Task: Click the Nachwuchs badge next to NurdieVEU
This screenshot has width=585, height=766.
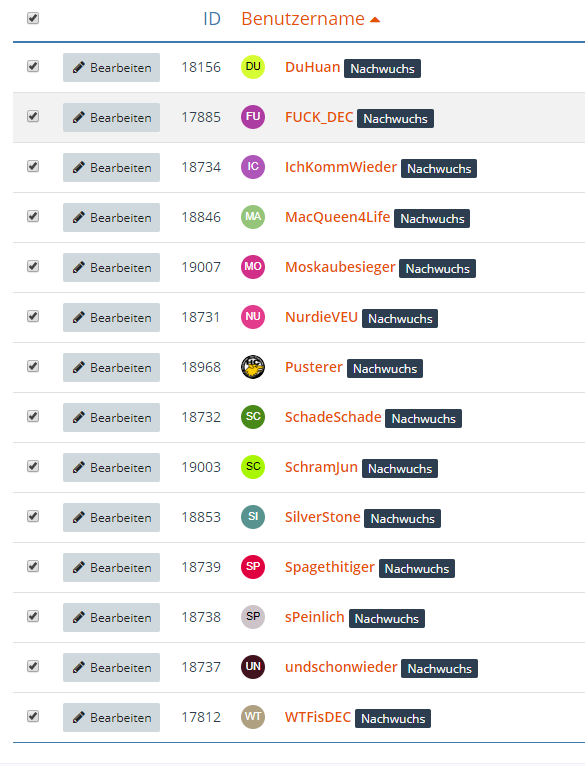Action: pyautogui.click(x=400, y=319)
